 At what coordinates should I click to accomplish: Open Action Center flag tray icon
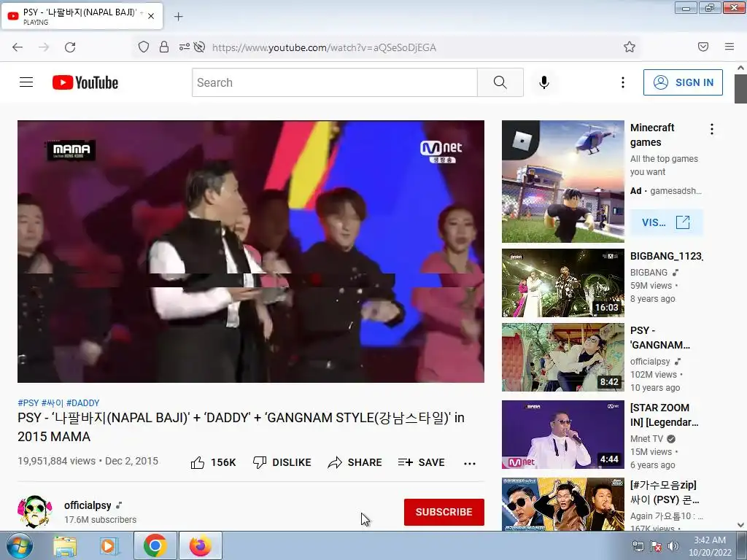point(656,546)
